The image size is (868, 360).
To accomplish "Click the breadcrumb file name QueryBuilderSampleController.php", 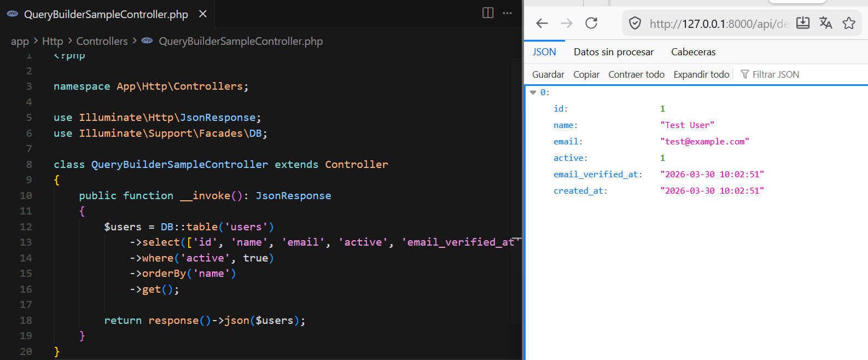I will (241, 41).
